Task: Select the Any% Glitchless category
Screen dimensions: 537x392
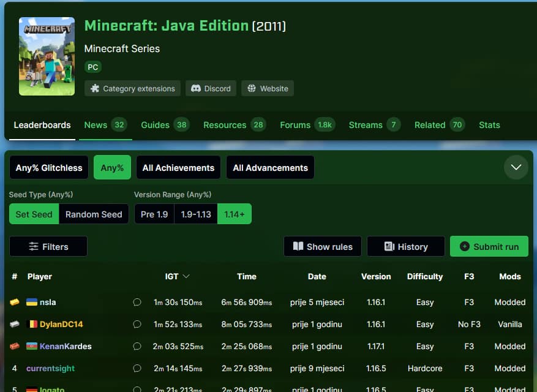Action: [x=49, y=167]
